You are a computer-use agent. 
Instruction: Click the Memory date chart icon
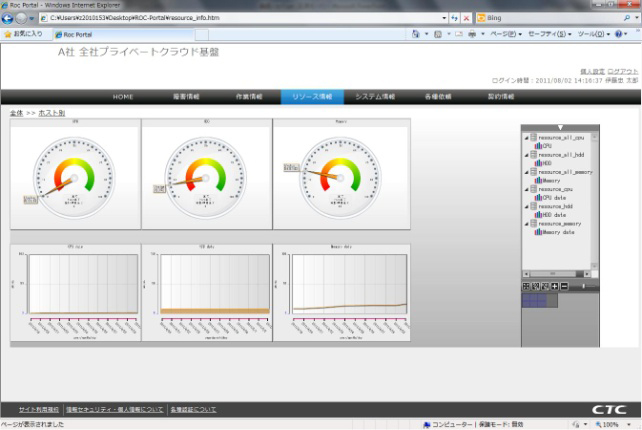(537, 232)
